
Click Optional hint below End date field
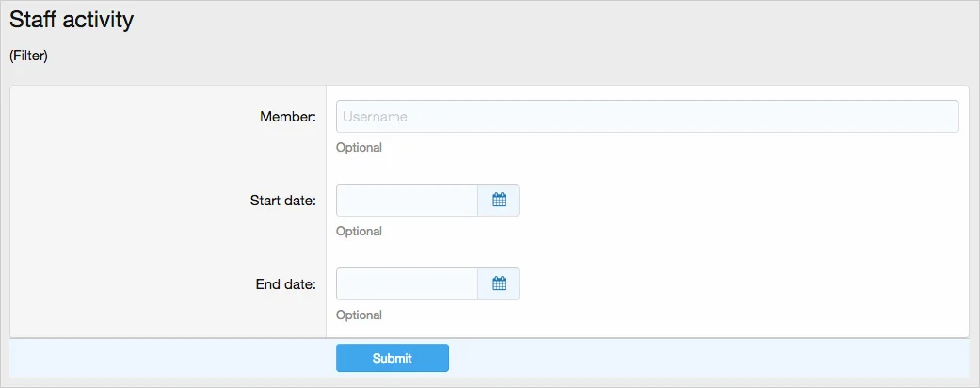coord(359,315)
